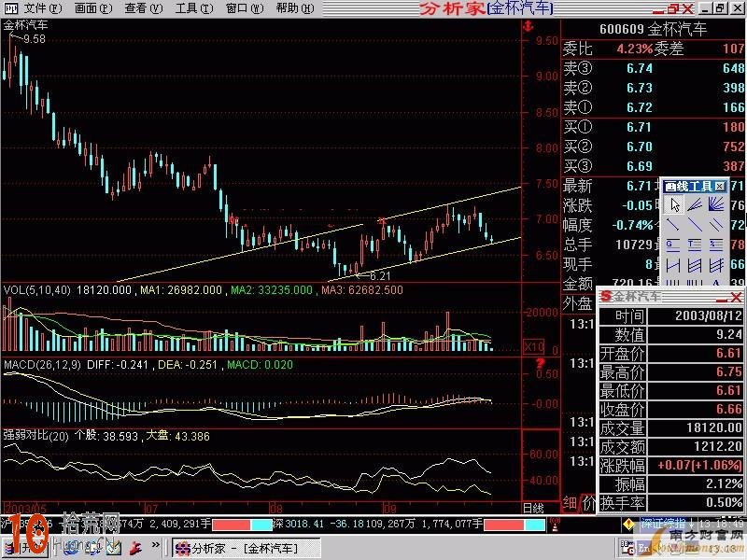Click the 卖③ price 6.74

[640, 68]
